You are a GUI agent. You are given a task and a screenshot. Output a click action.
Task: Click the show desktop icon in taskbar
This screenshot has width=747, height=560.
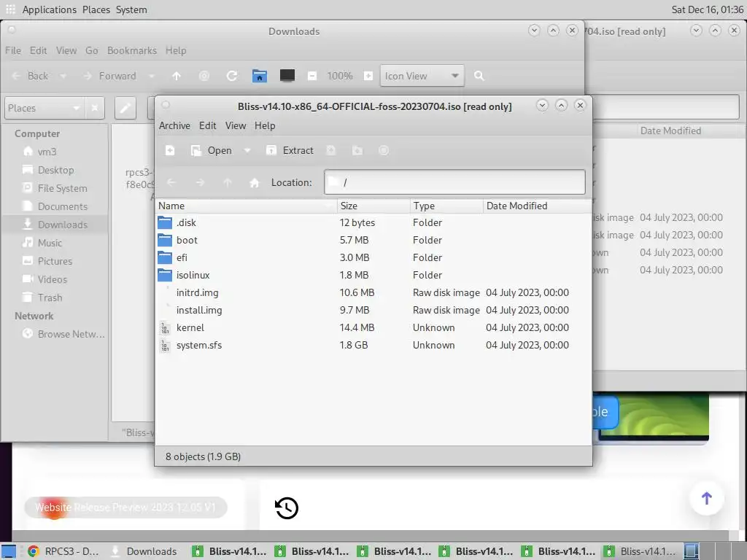[9, 551]
